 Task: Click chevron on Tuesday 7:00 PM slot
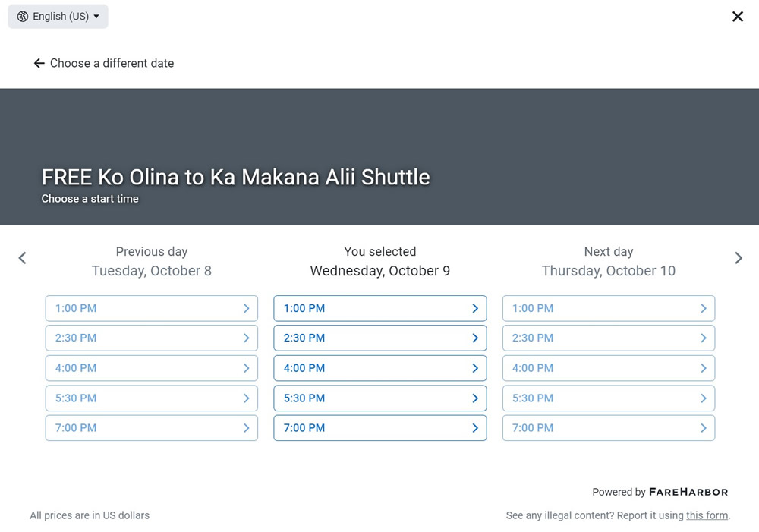click(246, 428)
